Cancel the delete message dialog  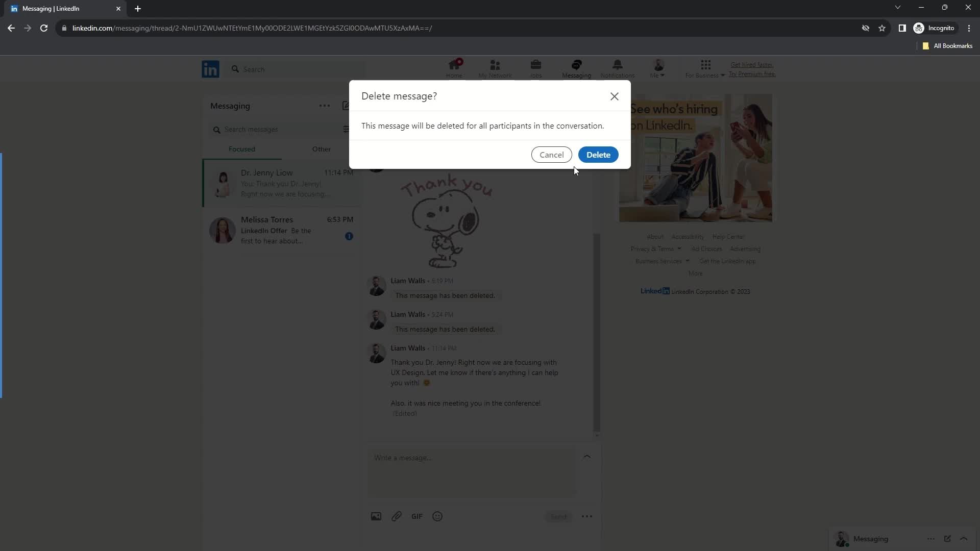tap(551, 155)
